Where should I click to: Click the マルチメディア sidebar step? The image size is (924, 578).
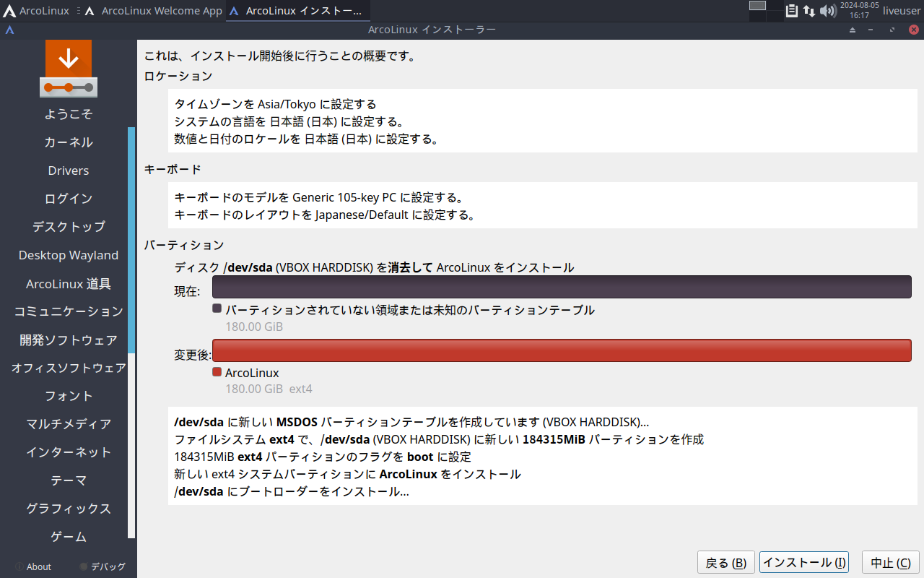click(x=69, y=424)
